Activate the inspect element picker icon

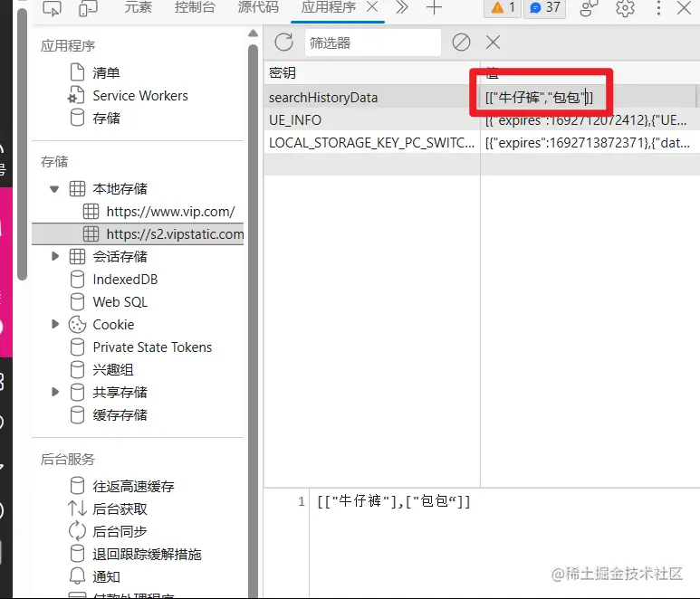pos(52,8)
